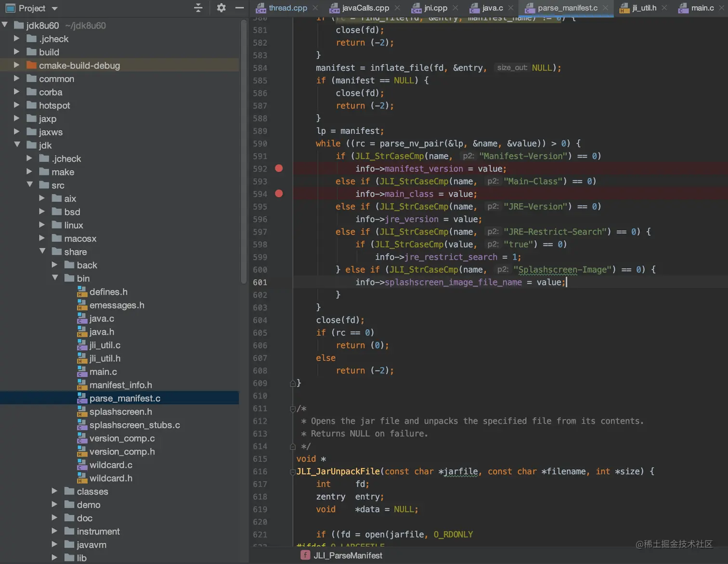Open java.h file in project tree
728x564 pixels.
102,332
